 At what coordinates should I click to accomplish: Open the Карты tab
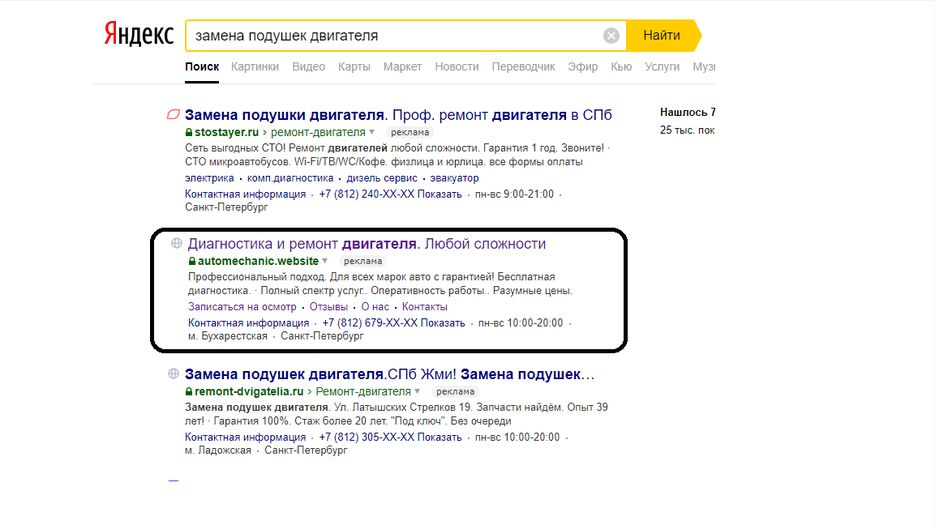354,67
